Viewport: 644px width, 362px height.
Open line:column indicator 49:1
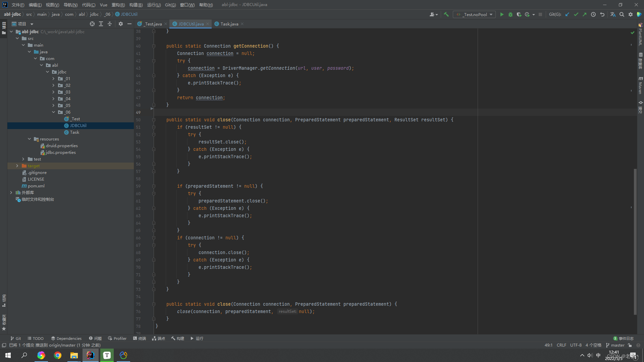coord(548,345)
